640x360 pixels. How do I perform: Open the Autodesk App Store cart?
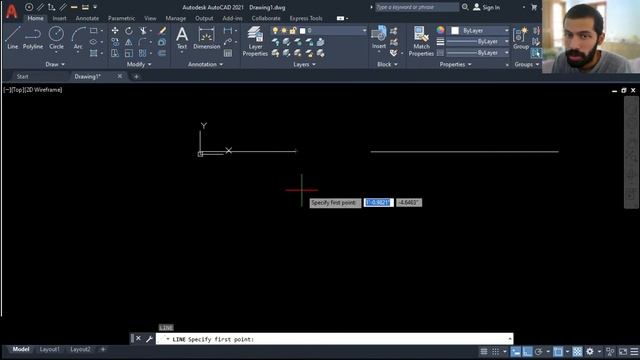coord(534,7)
